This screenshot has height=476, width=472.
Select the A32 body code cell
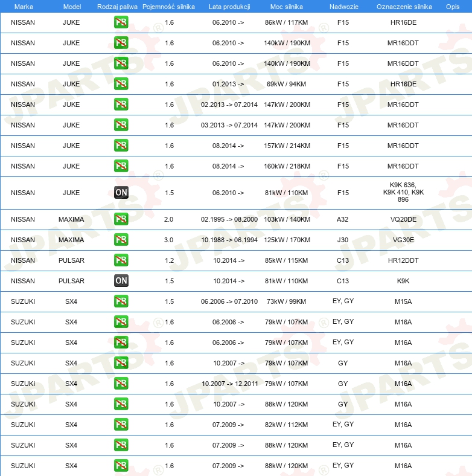342,219
